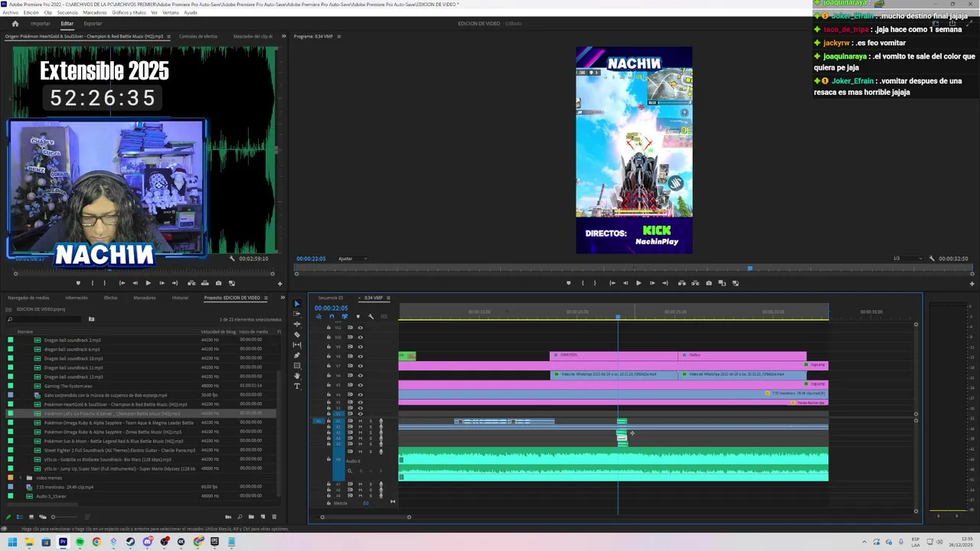
Task: Toggle visibility eye of track V8
Action: click(360, 356)
